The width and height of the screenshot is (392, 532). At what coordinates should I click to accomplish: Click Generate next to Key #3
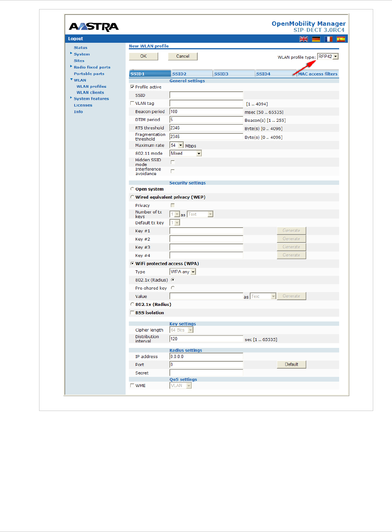(x=291, y=247)
